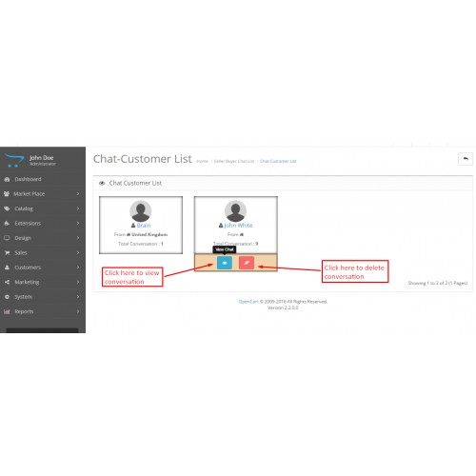Click the Catalog tag icon

[7, 208]
